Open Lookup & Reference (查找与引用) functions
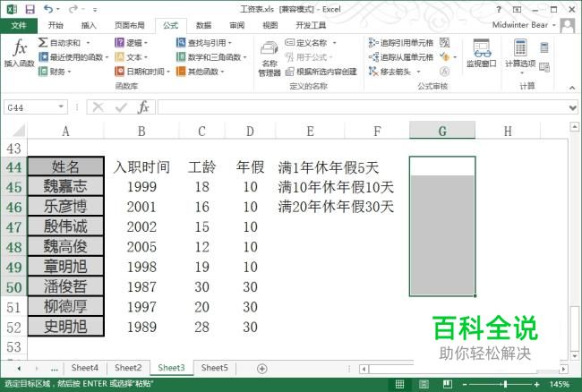Viewport: 582px width, 392px height. point(204,43)
